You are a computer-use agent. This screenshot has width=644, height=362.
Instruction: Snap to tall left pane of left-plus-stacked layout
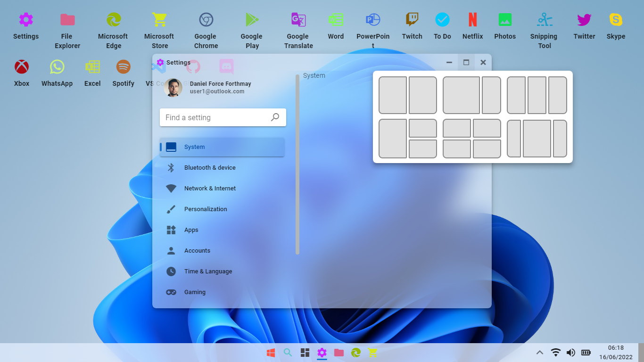(393, 139)
